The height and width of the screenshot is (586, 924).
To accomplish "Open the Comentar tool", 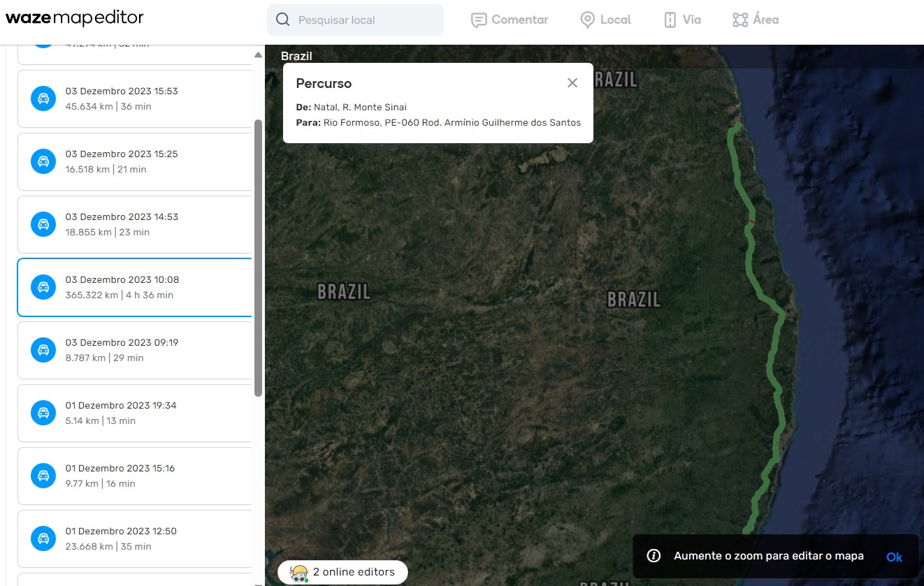I will (510, 20).
